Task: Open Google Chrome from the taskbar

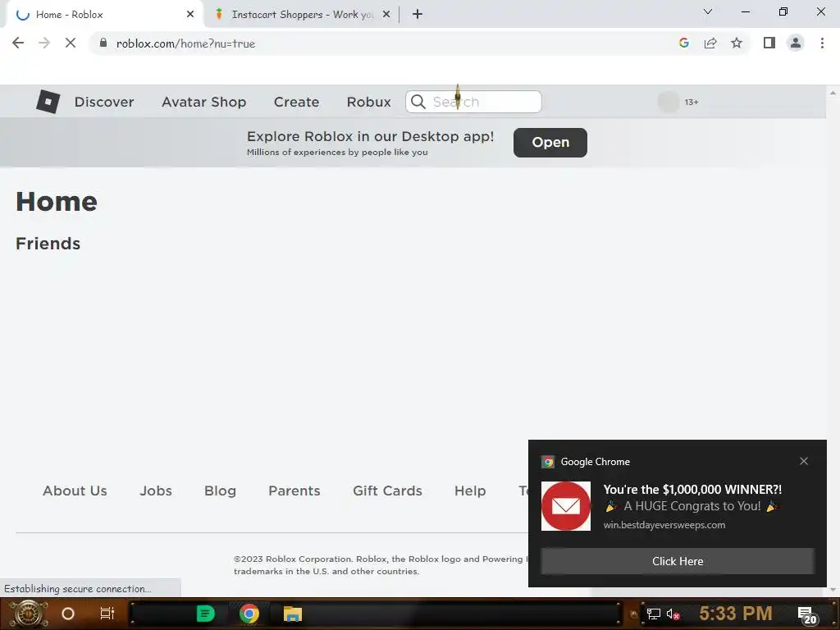Action: (x=249, y=614)
